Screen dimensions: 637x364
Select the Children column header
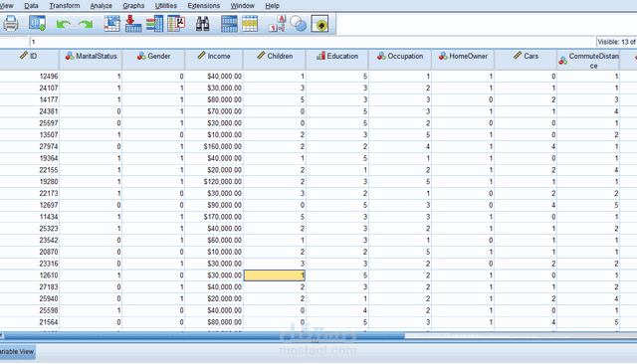pyautogui.click(x=275, y=60)
